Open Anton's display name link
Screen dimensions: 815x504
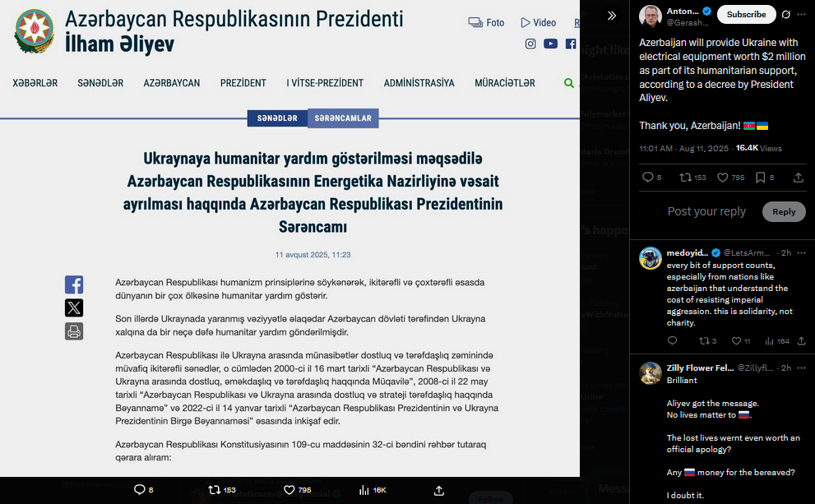pyautogui.click(x=683, y=11)
